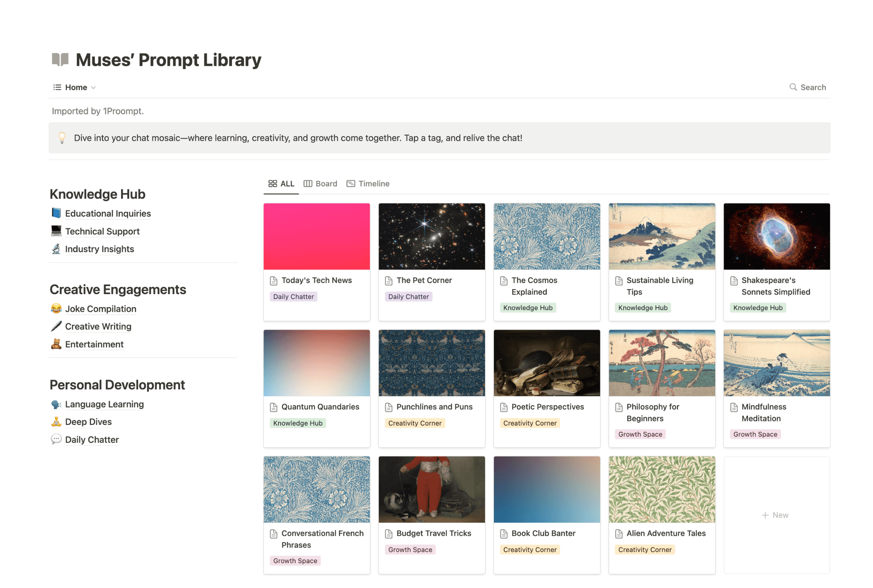873x588 pixels.
Task: Click the speech bubble Daily Chatter icon
Action: pos(56,439)
